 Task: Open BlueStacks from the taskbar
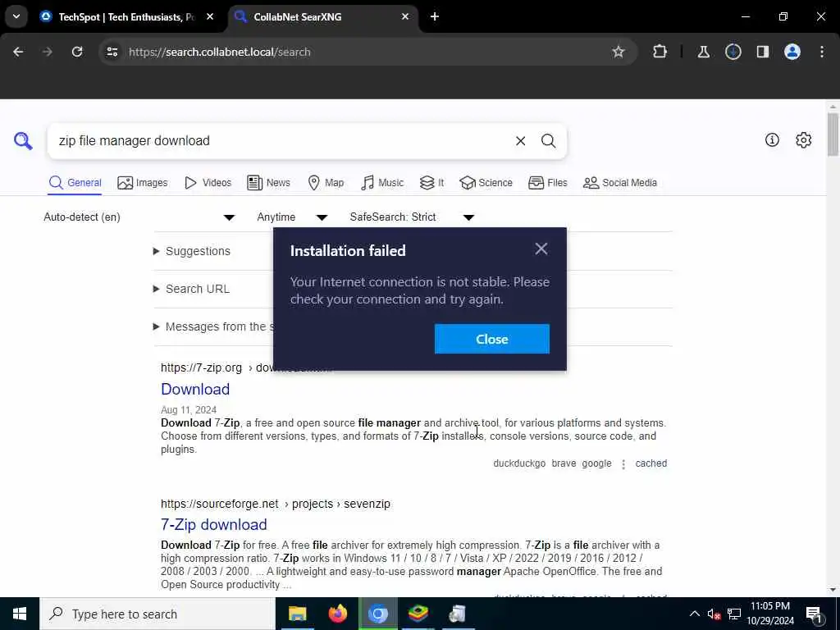point(418,614)
